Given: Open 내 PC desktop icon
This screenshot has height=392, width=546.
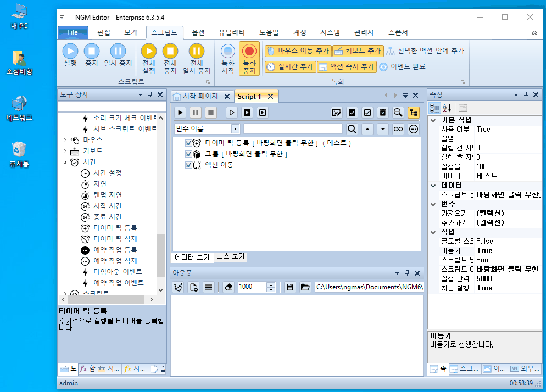Looking at the screenshot, I should pyautogui.click(x=19, y=16).
